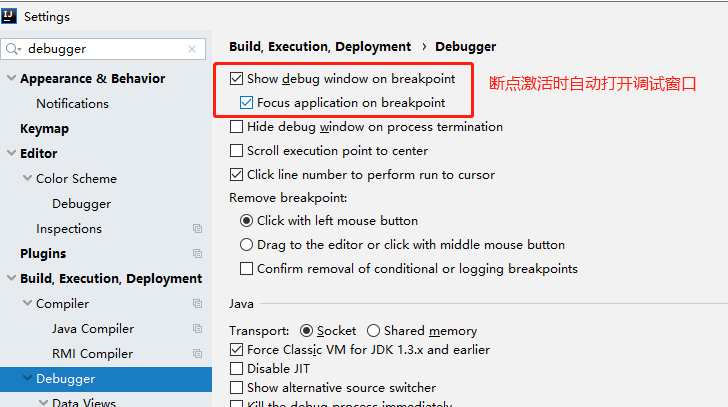Click project-level icon beside Plugins

pos(197,254)
